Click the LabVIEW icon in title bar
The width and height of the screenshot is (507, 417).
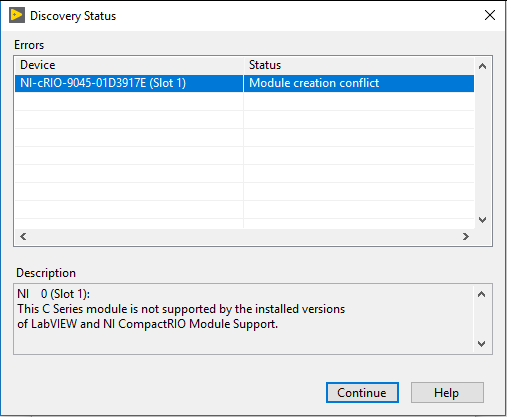[17, 15]
